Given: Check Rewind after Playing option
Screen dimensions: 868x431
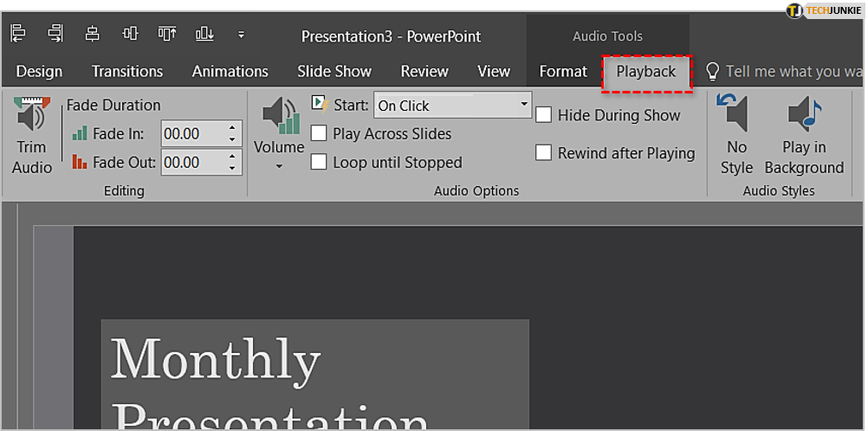Looking at the screenshot, I should [544, 152].
